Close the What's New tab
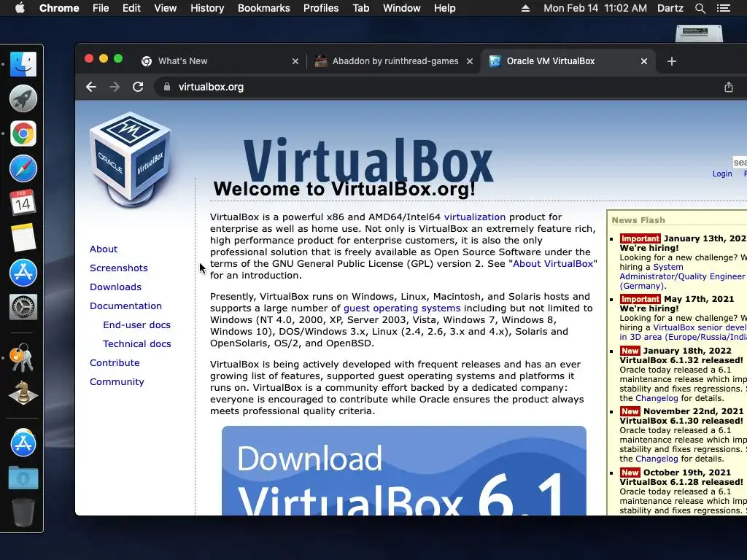Viewport: 747px width, 560px height. 295,61
